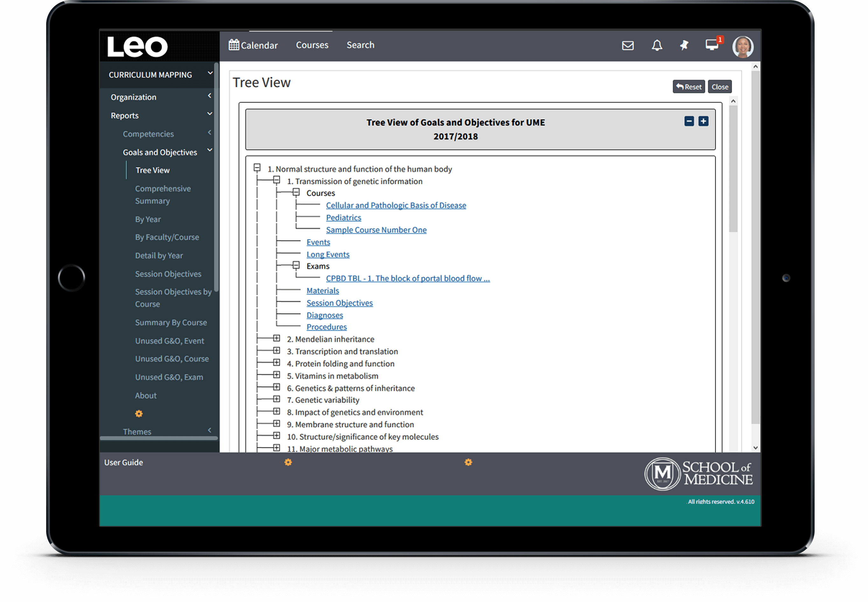Viewport: 868px width, 602px height.
Task: Click the collapse-all minus icon in the tree header
Action: click(x=689, y=122)
